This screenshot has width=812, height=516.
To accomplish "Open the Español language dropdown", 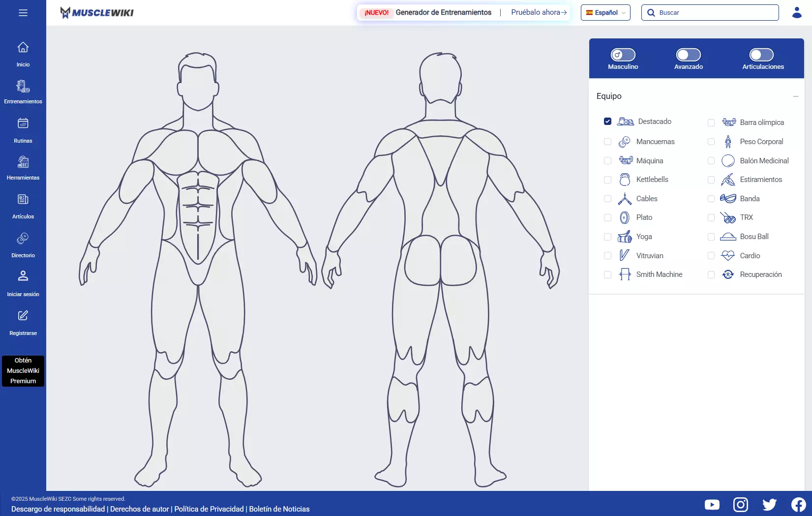I will click(605, 13).
